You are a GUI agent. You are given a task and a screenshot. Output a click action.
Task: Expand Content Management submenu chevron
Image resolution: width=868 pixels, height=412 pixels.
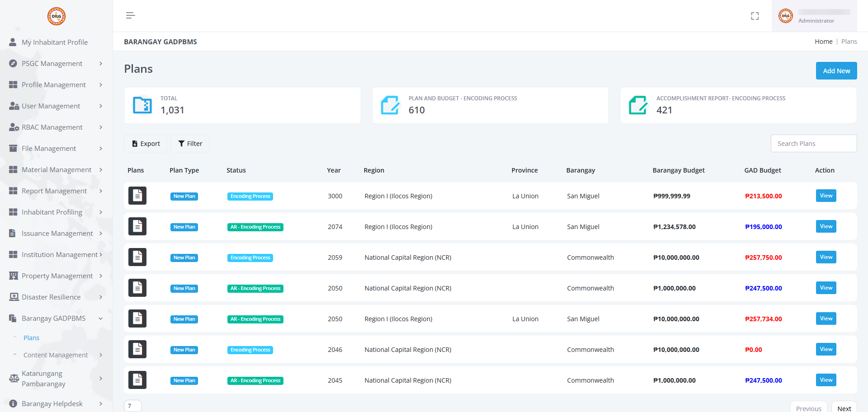click(101, 355)
